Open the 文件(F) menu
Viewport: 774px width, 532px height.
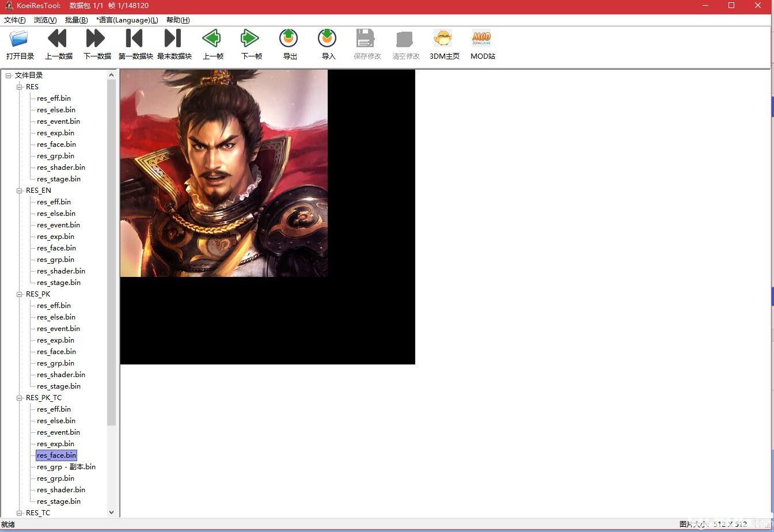click(x=15, y=20)
